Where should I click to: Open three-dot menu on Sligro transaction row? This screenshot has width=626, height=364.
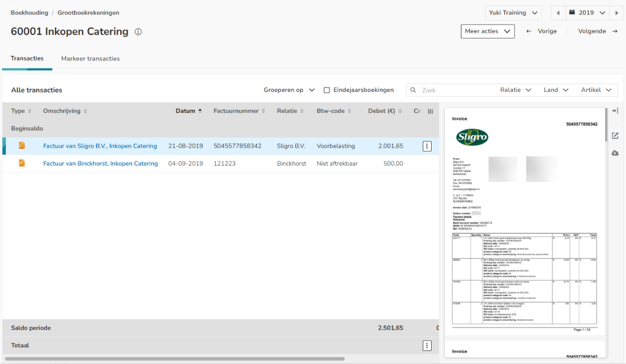[427, 146]
